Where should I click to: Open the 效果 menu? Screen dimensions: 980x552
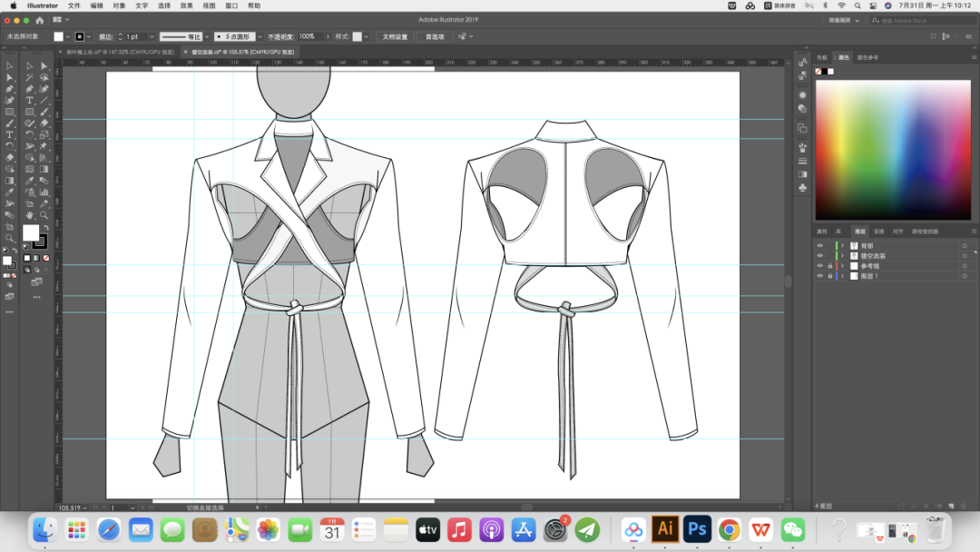[x=187, y=5]
